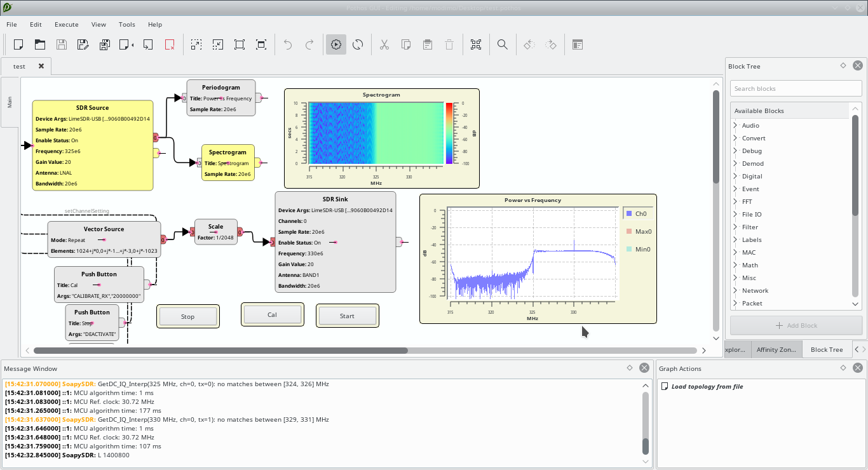Click the Zoom In toolbar icon

tap(196, 44)
